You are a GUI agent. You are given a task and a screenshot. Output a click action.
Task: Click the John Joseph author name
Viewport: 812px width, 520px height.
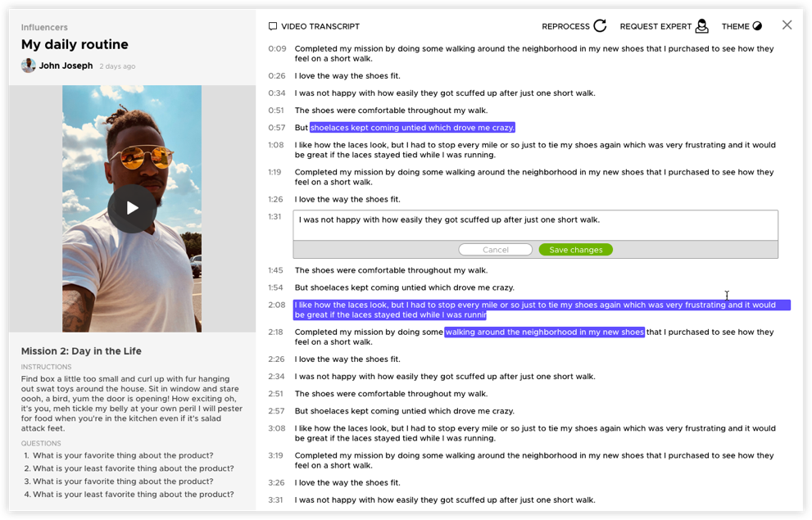[66, 66]
